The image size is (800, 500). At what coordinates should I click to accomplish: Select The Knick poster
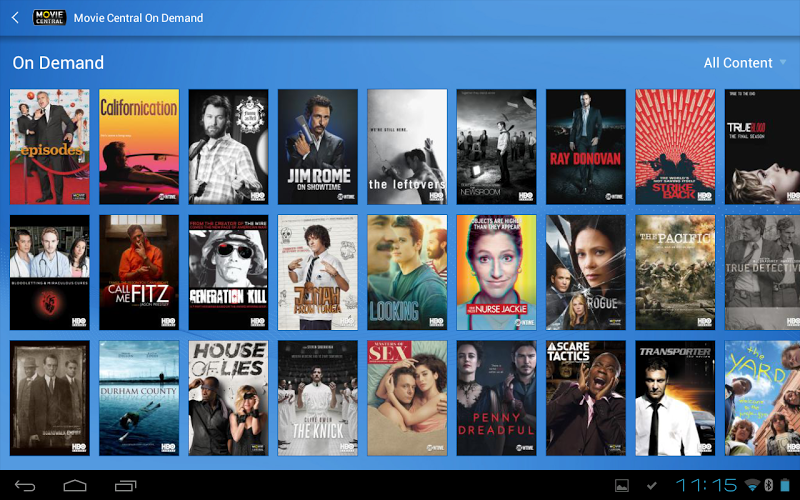pyautogui.click(x=317, y=398)
